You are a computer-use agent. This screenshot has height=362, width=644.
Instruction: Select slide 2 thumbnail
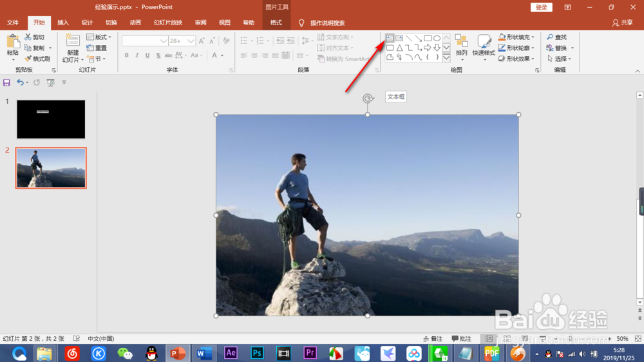[x=51, y=167]
